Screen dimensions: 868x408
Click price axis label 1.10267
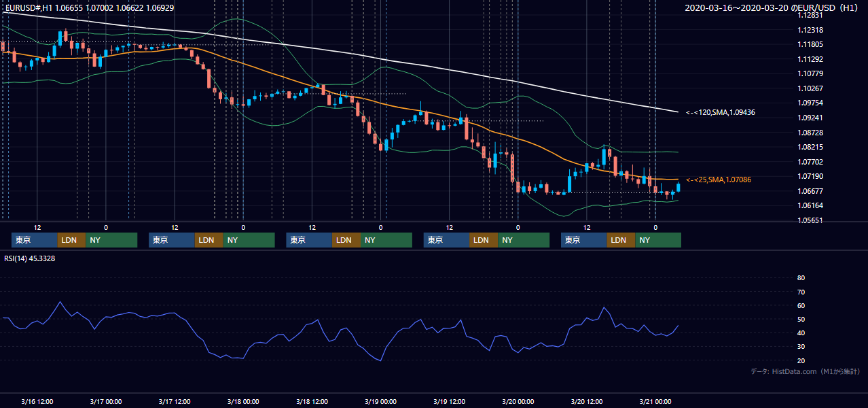tap(810, 88)
